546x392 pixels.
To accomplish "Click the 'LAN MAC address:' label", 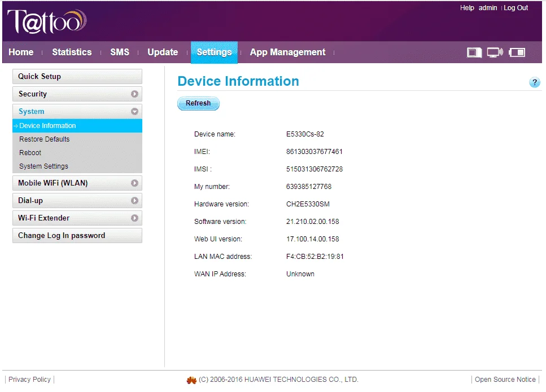I will (x=223, y=256).
